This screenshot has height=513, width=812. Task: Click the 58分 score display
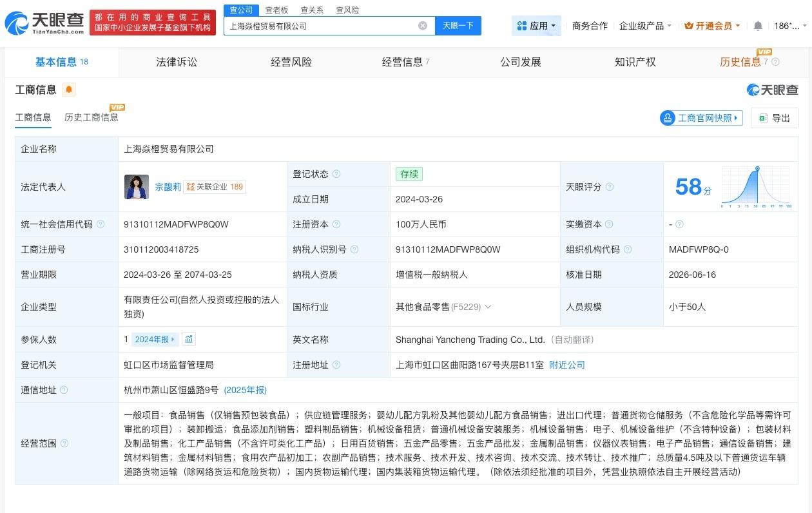(x=693, y=187)
